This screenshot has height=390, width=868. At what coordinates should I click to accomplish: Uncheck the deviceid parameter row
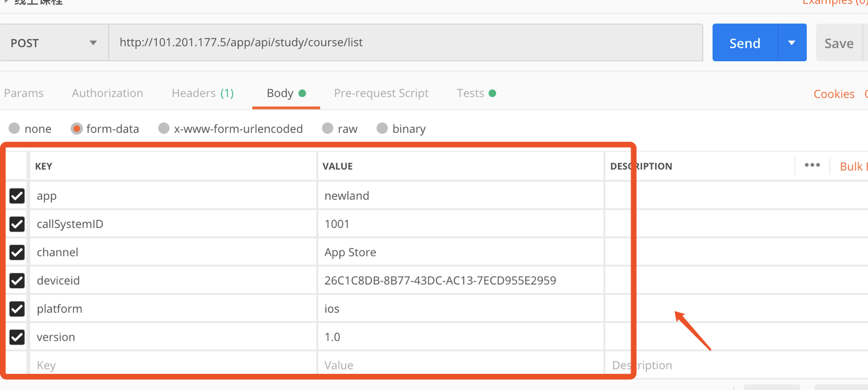point(17,281)
